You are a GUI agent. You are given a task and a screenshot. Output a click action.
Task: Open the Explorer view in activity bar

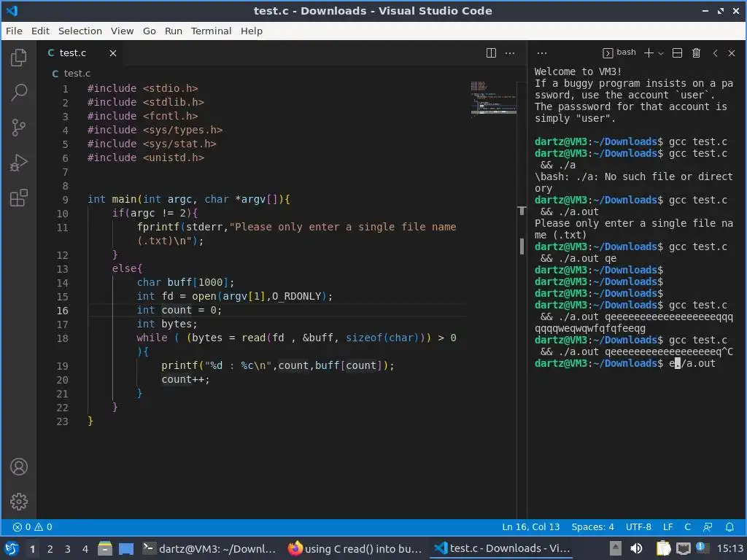[x=18, y=58]
